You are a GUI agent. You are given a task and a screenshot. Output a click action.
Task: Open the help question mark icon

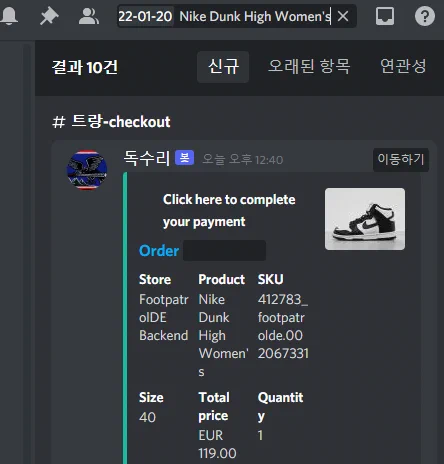pos(425,16)
